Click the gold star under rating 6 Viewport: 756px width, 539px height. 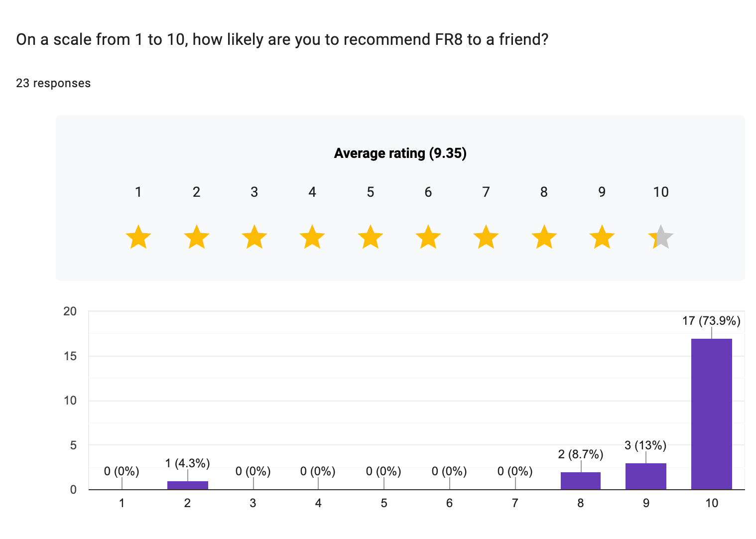(x=428, y=237)
